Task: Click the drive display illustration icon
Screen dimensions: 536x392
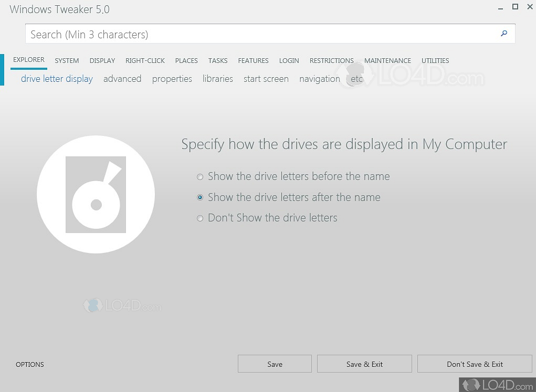Action: pos(96,194)
